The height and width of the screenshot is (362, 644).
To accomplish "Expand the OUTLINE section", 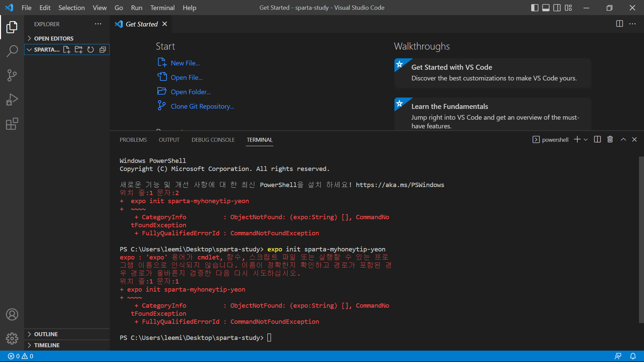I will click(x=67, y=334).
